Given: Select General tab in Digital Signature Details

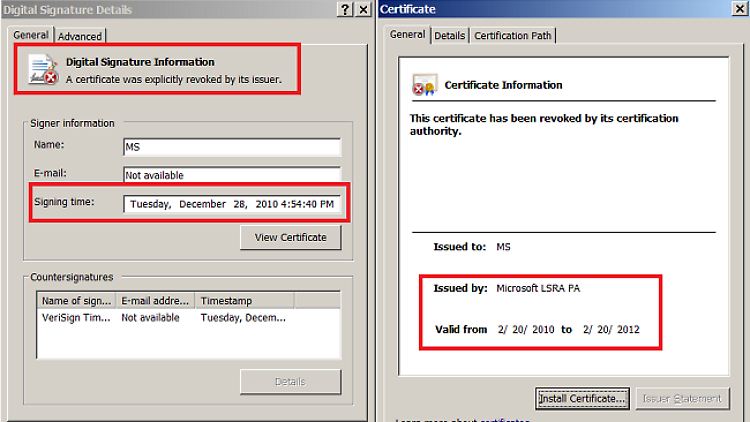Looking at the screenshot, I should 31,35.
